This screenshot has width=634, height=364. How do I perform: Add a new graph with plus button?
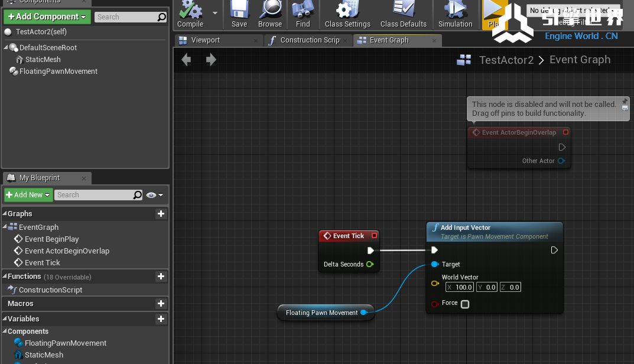point(161,213)
